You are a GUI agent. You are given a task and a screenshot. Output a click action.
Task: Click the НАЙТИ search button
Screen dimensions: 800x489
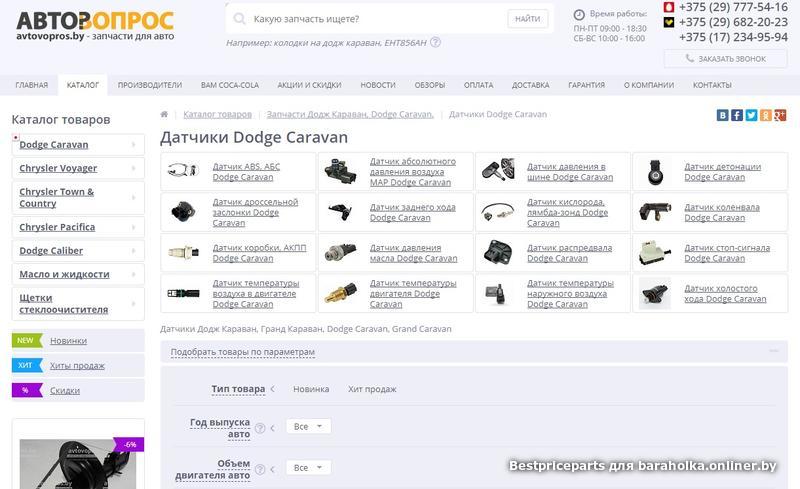coord(528,19)
